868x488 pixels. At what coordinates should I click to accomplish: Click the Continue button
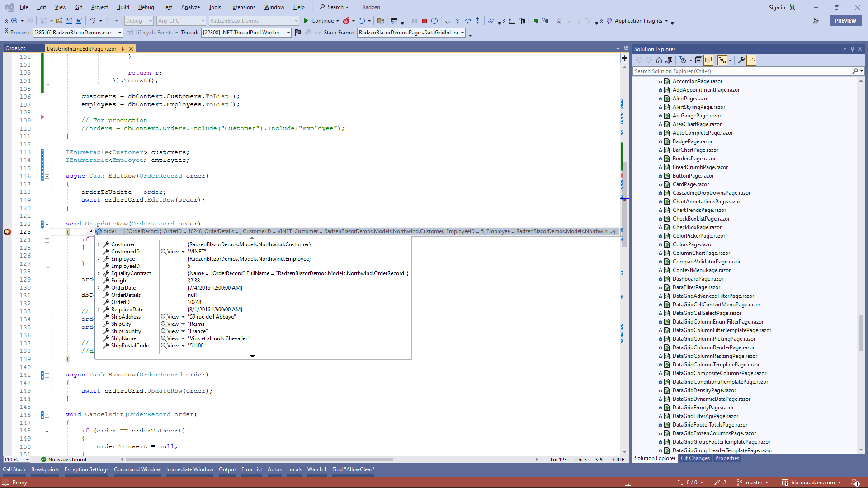321,21
